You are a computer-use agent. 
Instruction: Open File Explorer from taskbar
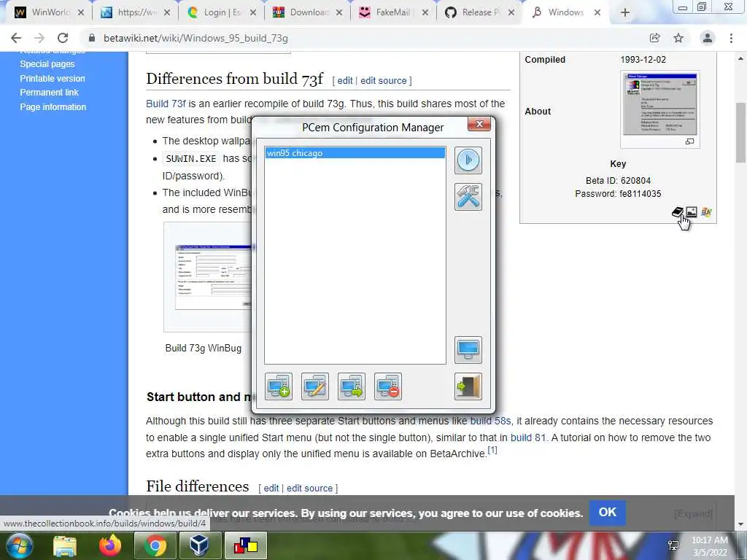[65, 545]
